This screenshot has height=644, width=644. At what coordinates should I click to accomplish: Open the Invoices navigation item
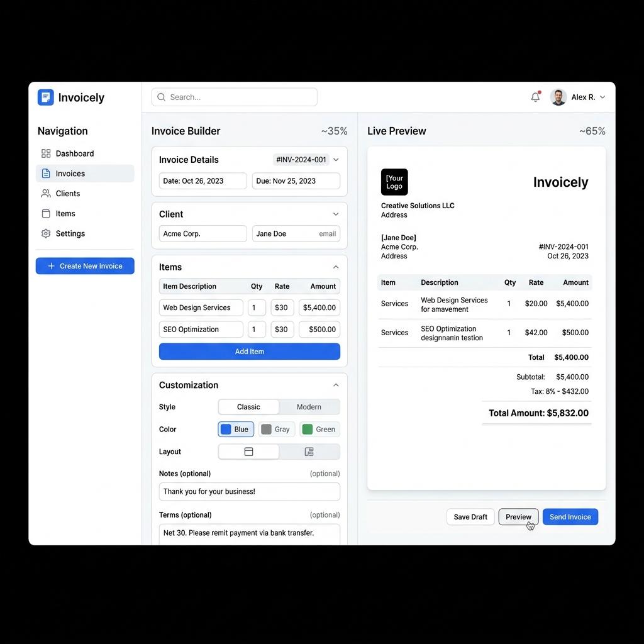click(x=85, y=174)
